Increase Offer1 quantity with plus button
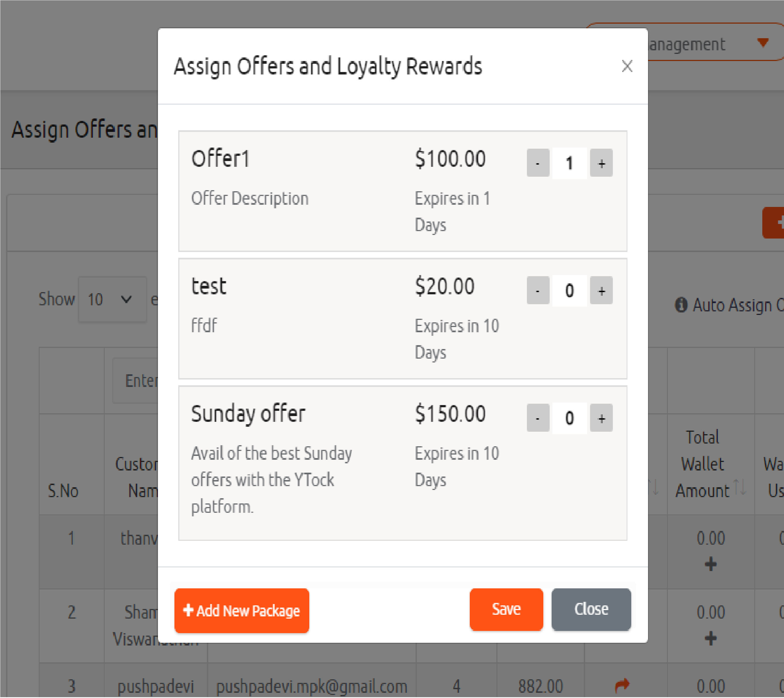The image size is (784, 698). click(x=601, y=163)
